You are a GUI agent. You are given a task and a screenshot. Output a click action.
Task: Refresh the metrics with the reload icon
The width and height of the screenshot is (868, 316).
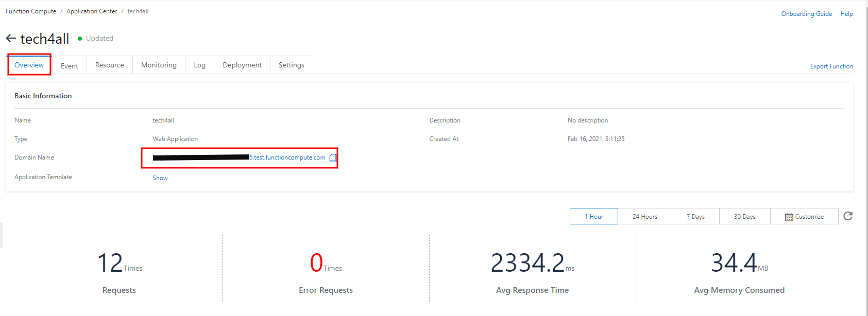(848, 216)
